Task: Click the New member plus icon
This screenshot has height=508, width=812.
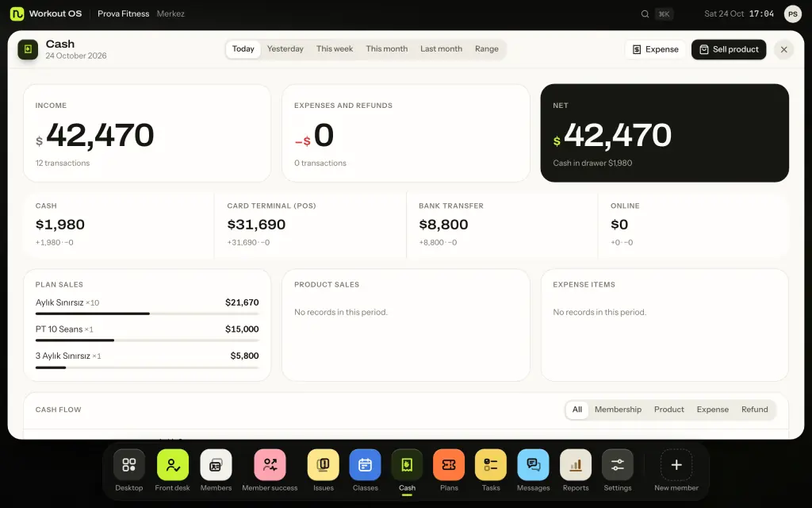Action: click(676, 465)
